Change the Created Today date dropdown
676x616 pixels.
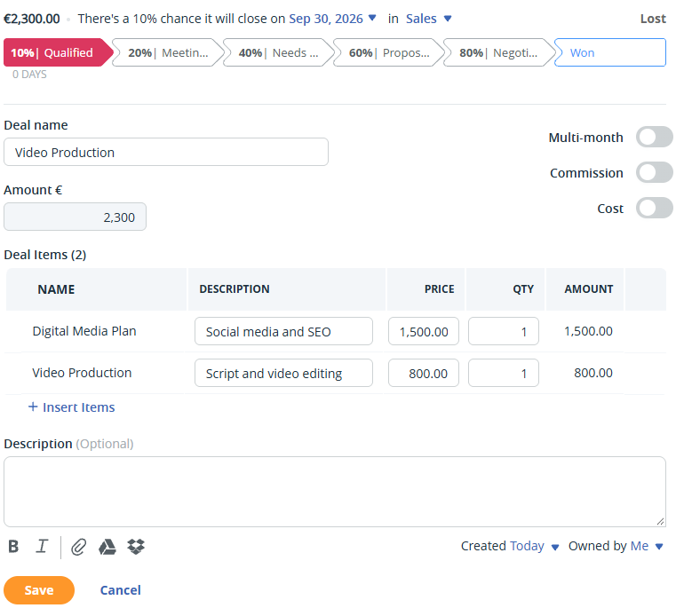pyautogui.click(x=534, y=546)
